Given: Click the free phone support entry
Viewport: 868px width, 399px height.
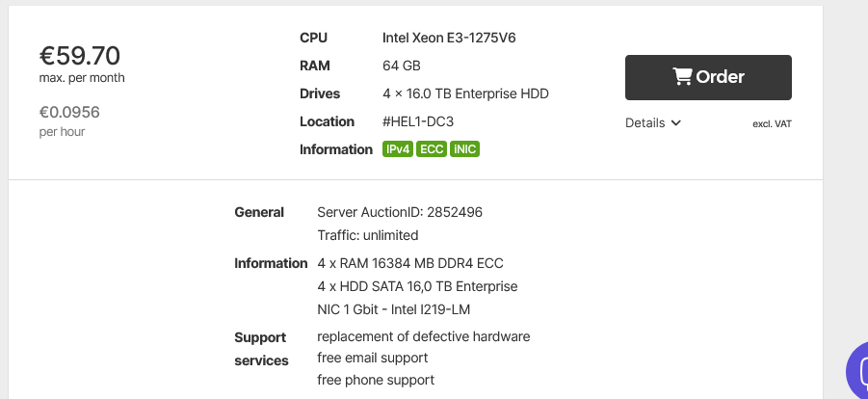Looking at the screenshot, I should point(375,380).
